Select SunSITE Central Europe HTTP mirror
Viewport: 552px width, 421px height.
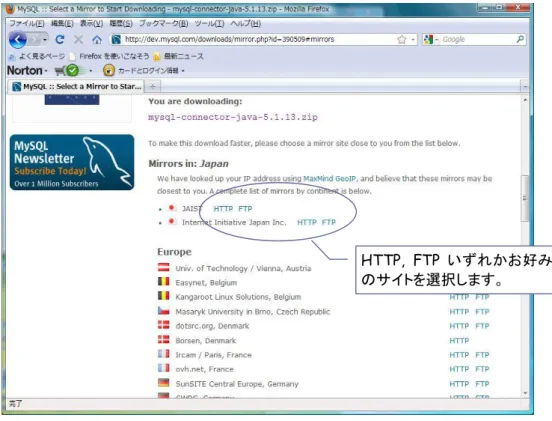pos(459,384)
